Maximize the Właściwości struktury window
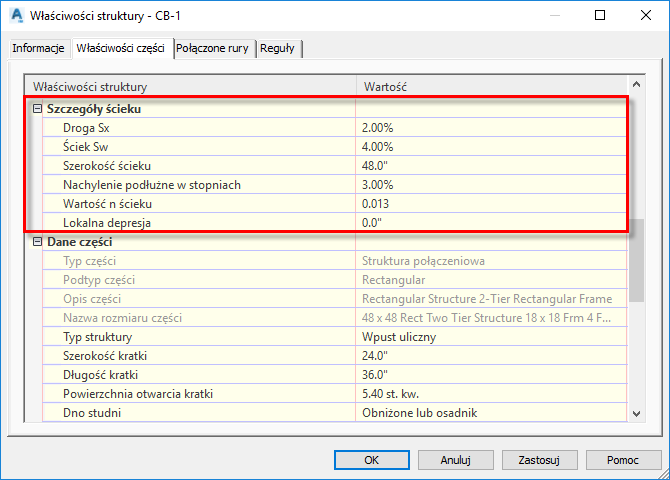The height and width of the screenshot is (480, 670). click(600, 15)
